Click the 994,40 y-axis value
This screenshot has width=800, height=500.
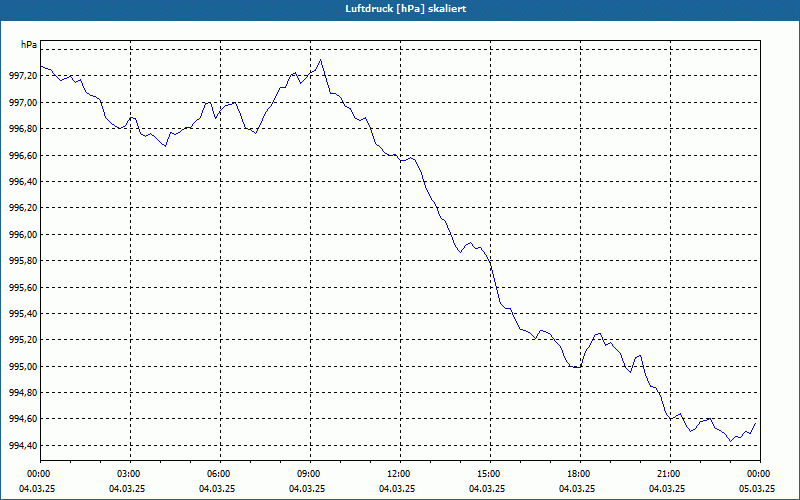[23, 445]
